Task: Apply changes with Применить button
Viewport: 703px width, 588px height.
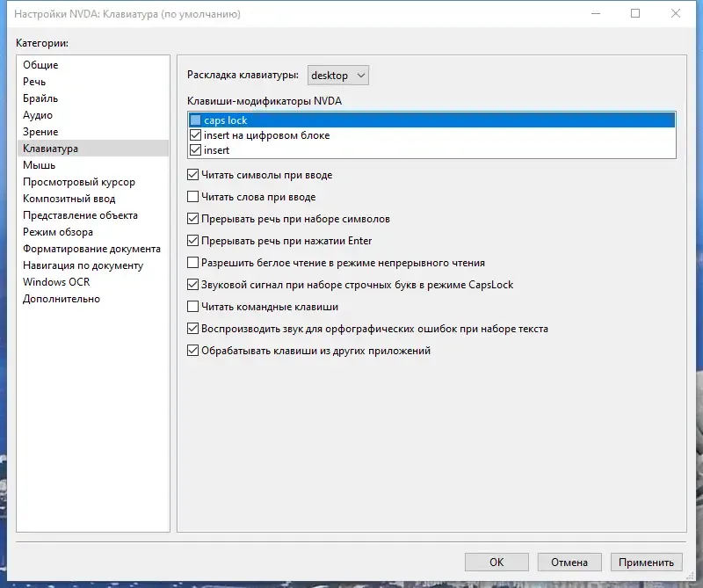Action: (647, 562)
